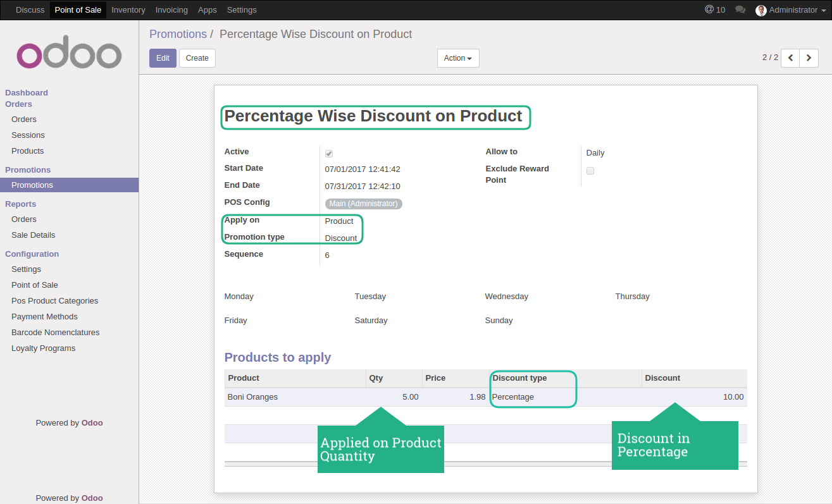Open the Apps menu
Viewport: 832px width, 504px height.
(208, 10)
